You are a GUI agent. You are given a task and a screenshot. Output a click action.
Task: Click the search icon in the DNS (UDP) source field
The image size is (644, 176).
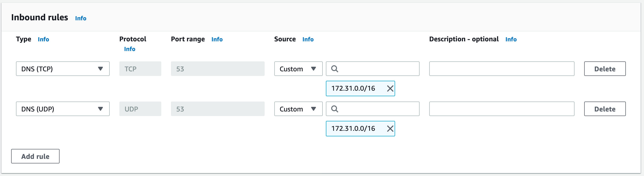click(335, 109)
